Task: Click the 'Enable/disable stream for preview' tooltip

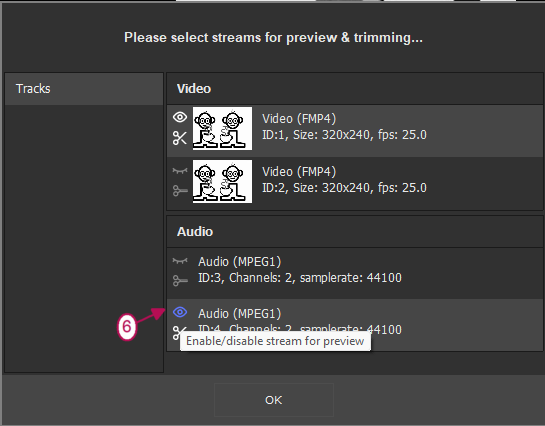Action: (275, 341)
